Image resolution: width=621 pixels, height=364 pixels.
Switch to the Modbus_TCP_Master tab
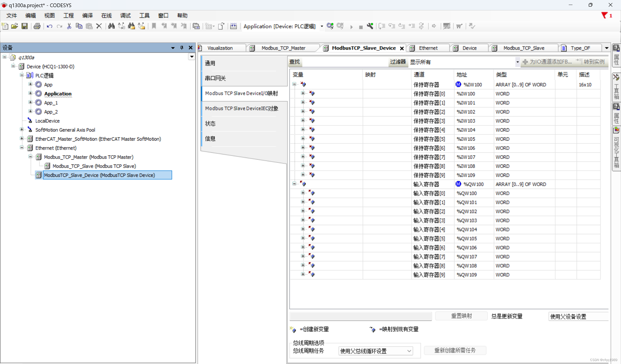pos(283,48)
